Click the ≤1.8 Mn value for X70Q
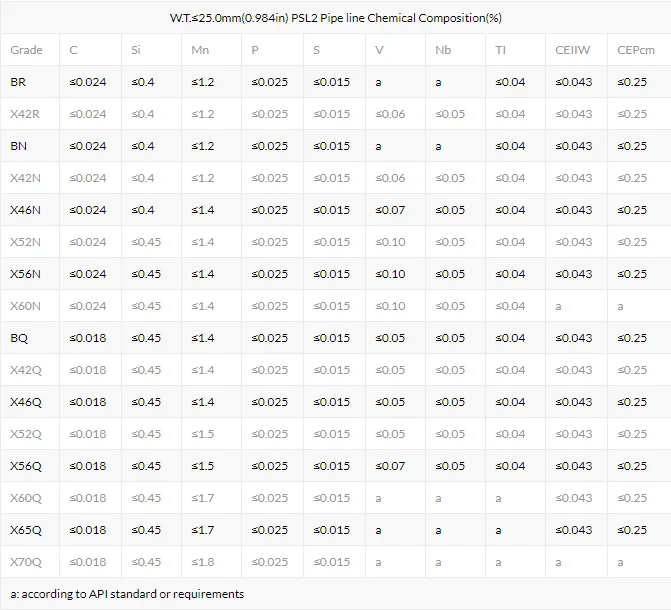This screenshot has height=610, width=671. [203, 562]
